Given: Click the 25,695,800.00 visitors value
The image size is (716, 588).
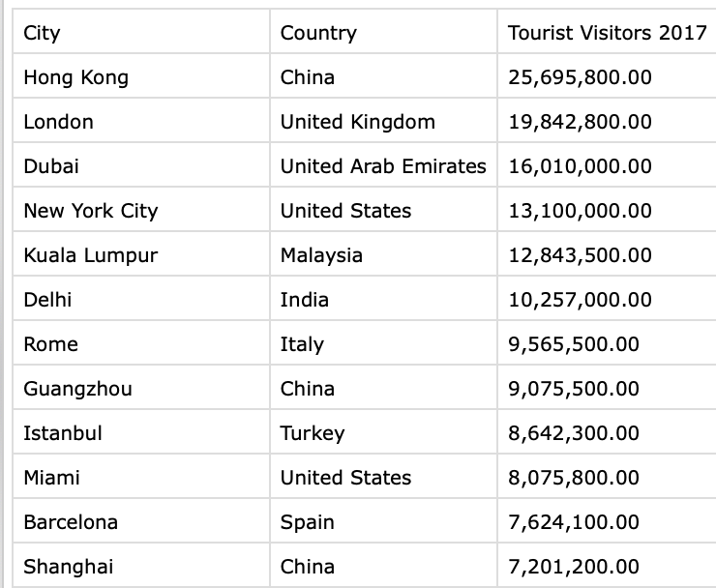Looking at the screenshot, I should coord(580,77).
